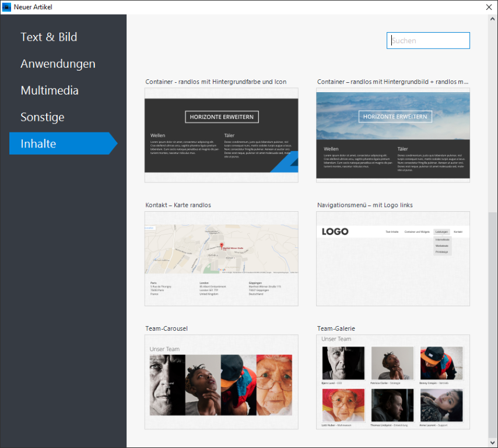Select the Team-Carousel template thumbnail
The width and height of the screenshot is (498, 448).
222,382
